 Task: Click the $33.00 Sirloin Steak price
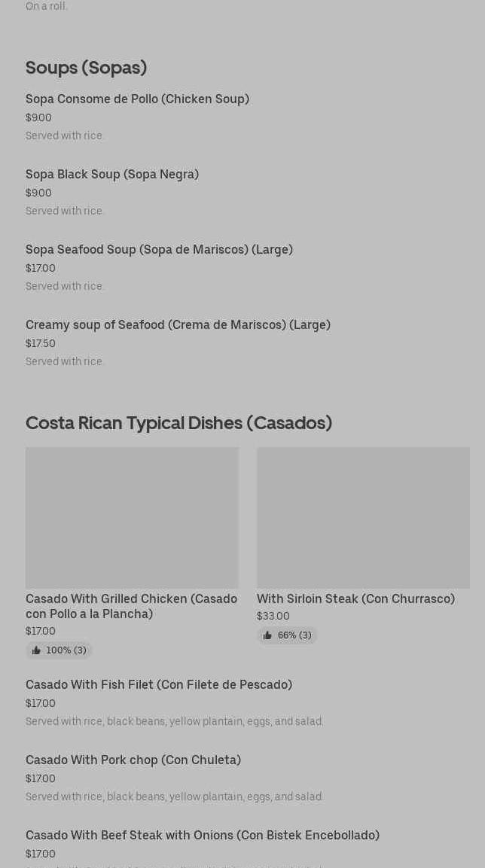273,617
